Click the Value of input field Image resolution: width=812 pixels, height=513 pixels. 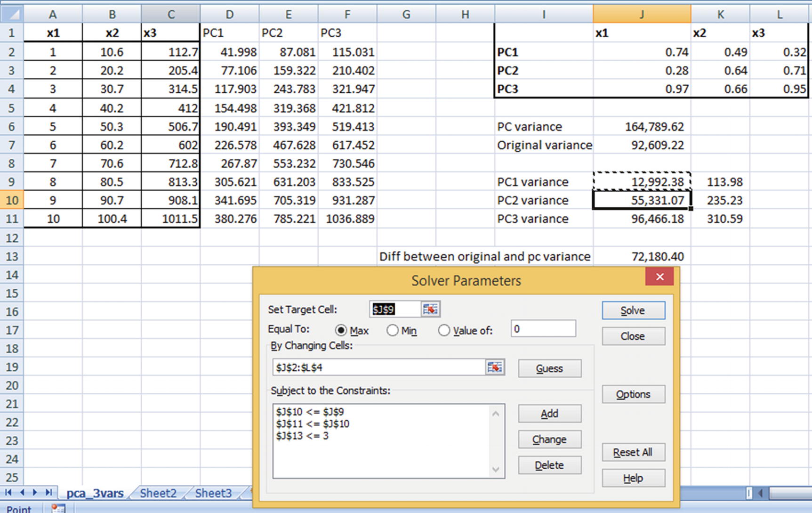click(x=543, y=329)
